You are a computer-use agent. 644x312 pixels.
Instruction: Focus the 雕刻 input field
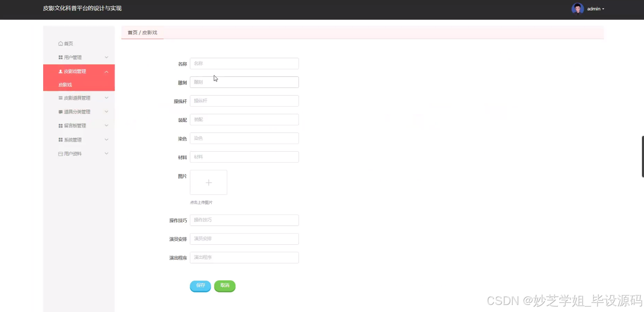tap(244, 82)
